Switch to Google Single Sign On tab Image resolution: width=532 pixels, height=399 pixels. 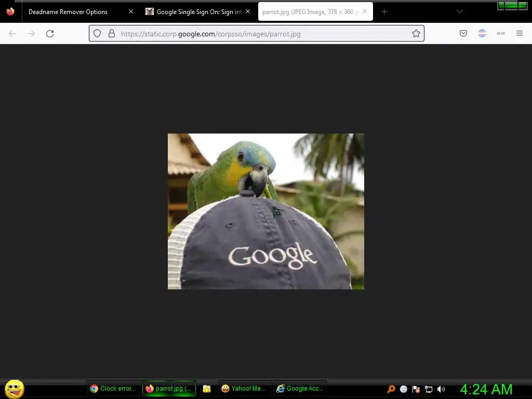[x=198, y=12]
